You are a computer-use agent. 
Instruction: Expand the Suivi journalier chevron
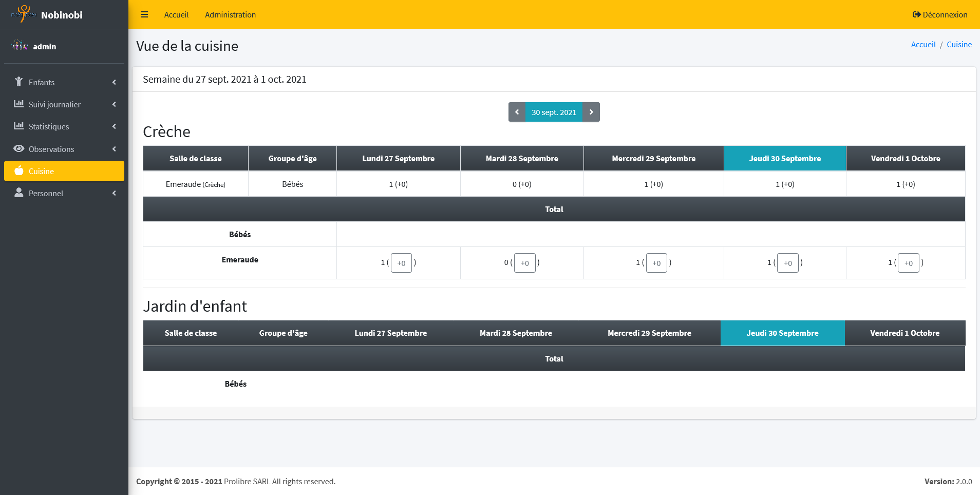tap(114, 104)
